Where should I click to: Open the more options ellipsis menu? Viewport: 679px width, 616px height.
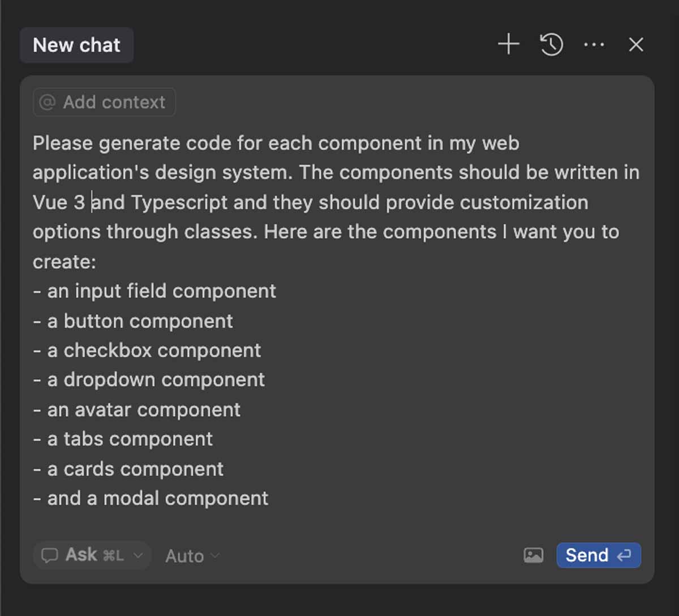pyautogui.click(x=594, y=45)
